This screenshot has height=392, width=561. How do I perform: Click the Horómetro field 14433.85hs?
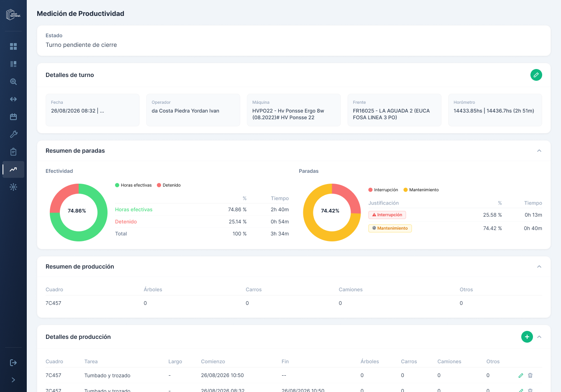(495, 110)
